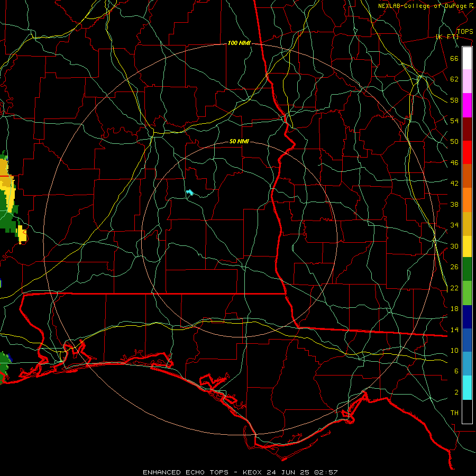This screenshot has width=476, height=476.
Task: Click the legend value 2
Action: 456,392
